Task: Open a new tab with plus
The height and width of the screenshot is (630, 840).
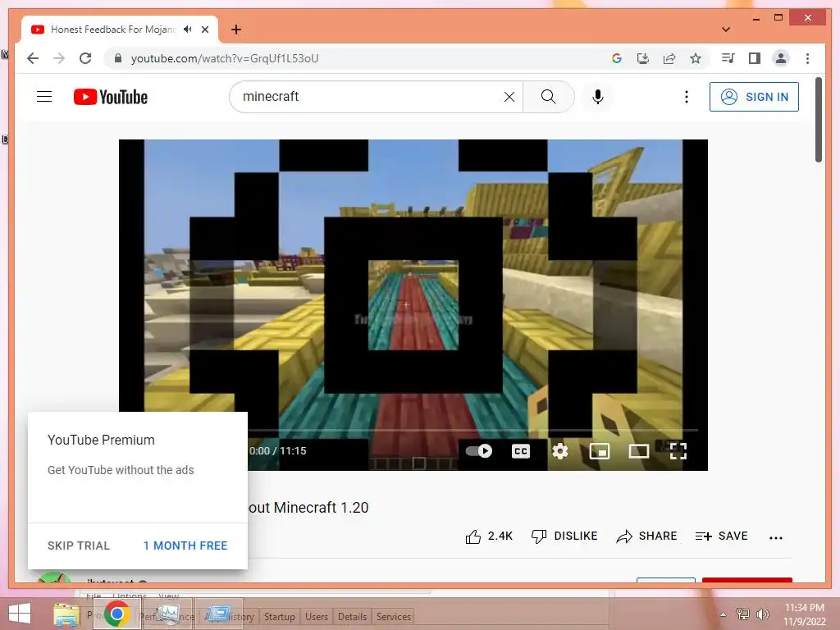Action: coord(236,30)
